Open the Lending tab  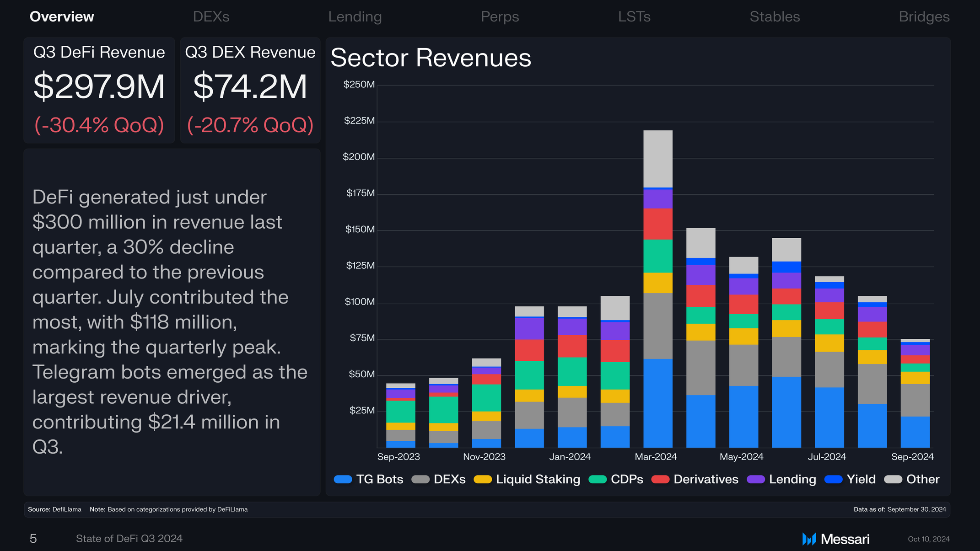pyautogui.click(x=355, y=17)
